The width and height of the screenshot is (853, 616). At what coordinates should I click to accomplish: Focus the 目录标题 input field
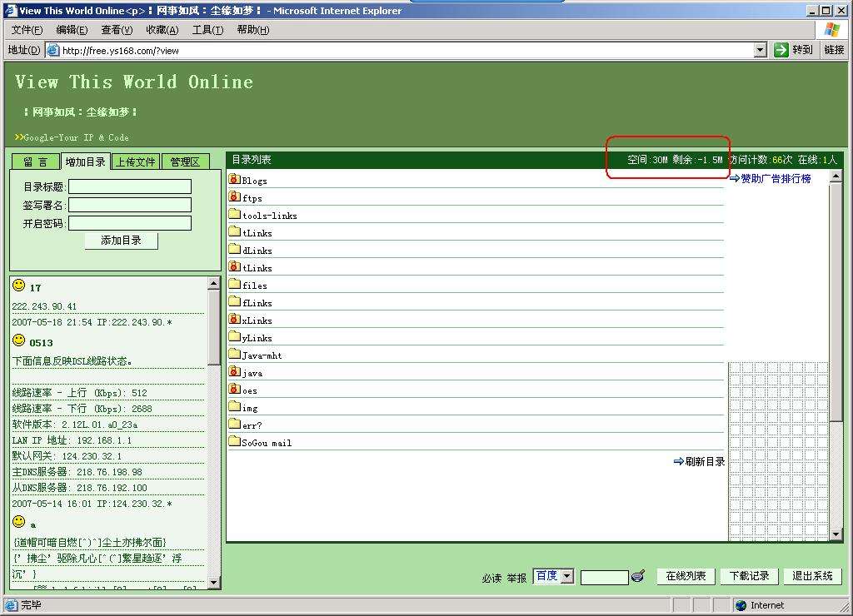tap(130, 186)
